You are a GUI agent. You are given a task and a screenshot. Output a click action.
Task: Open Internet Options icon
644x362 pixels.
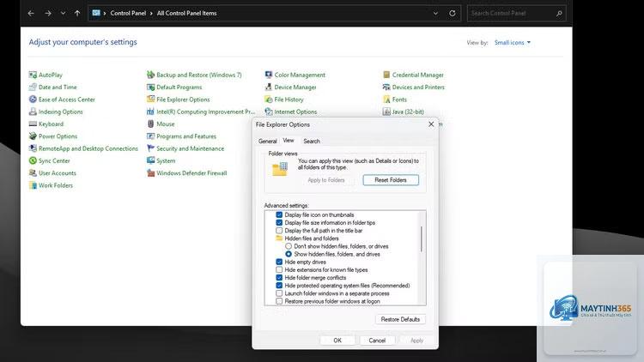[x=269, y=112]
